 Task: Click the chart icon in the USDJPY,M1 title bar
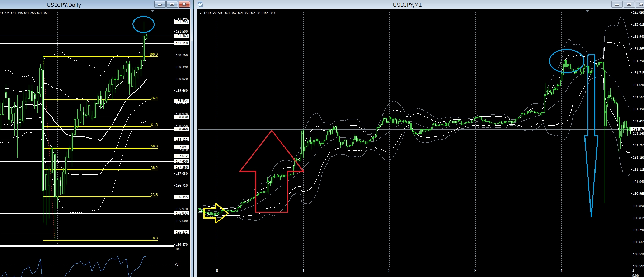point(200,4)
